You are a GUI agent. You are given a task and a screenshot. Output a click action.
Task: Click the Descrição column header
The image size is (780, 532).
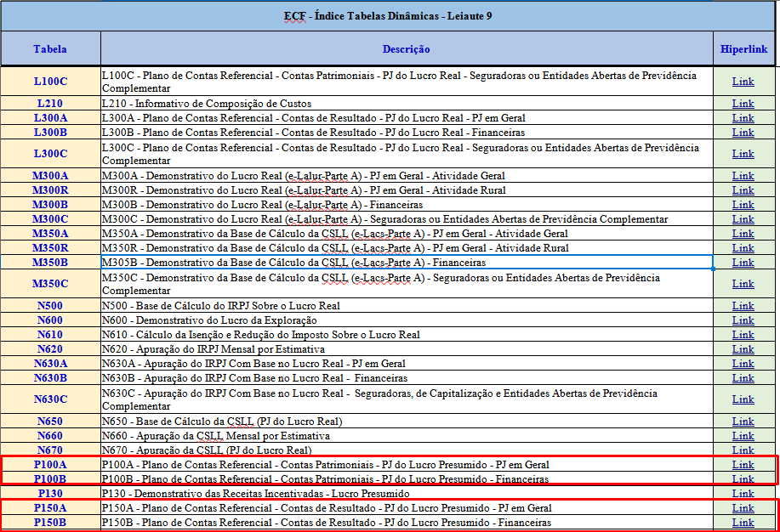pos(407,48)
